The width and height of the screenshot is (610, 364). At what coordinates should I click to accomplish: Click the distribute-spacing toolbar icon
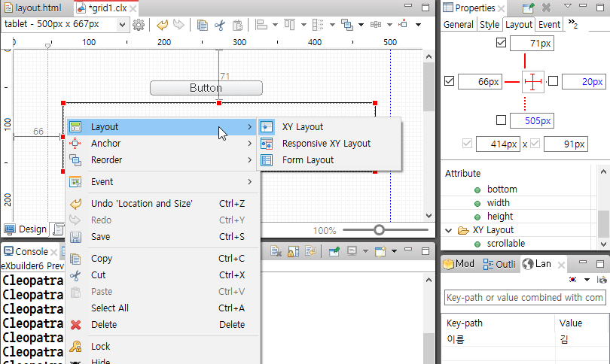(318, 25)
